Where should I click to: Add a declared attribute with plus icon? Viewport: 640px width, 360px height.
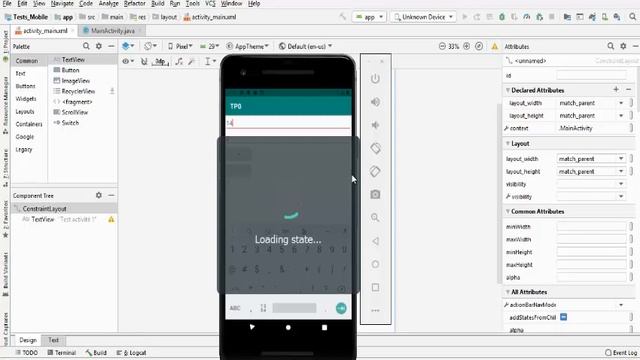tap(616, 90)
